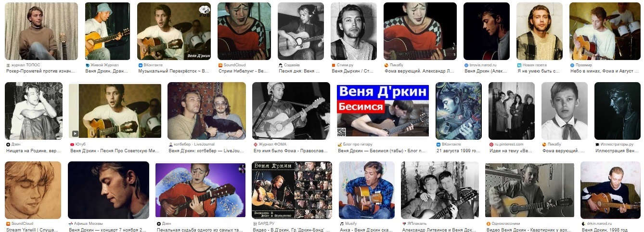644x232 pixels.
Task: Open the blue 'Веня Д'ркин Бесимся' banner thumbnail
Action: tap(383, 110)
